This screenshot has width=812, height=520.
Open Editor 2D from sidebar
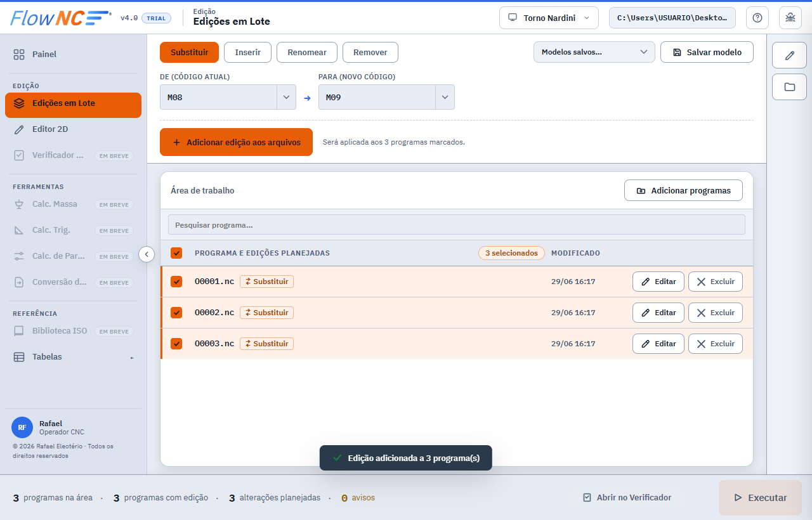[x=73, y=129]
